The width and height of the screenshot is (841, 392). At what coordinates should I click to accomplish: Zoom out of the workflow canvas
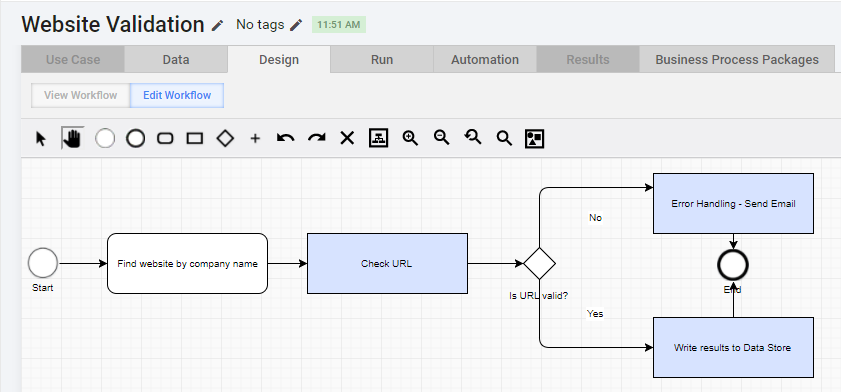pyautogui.click(x=442, y=138)
